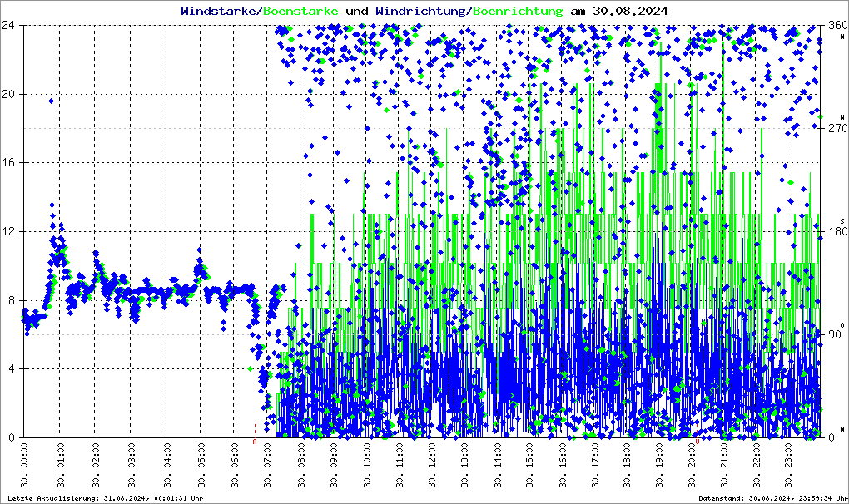Click the green 'Boenstarke' title word
The image size is (849, 504).
[300, 11]
